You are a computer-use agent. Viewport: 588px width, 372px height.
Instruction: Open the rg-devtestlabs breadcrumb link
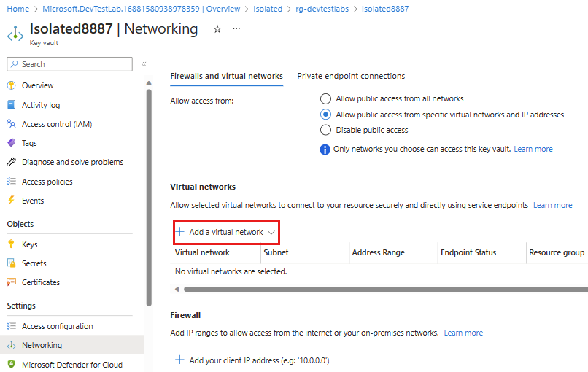pos(322,9)
